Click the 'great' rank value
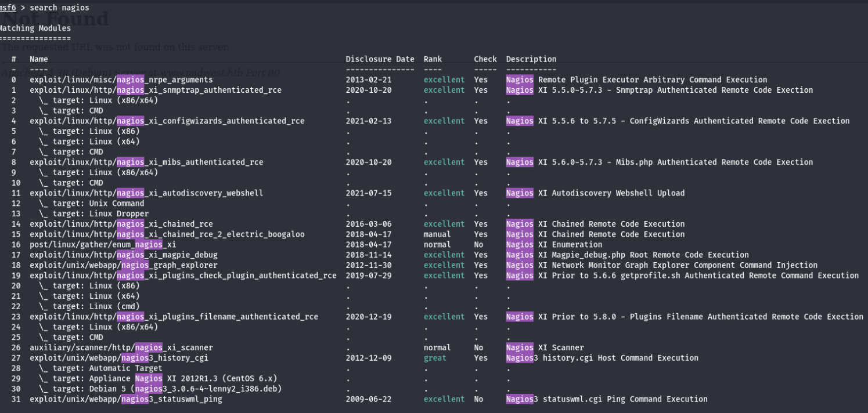 point(435,358)
